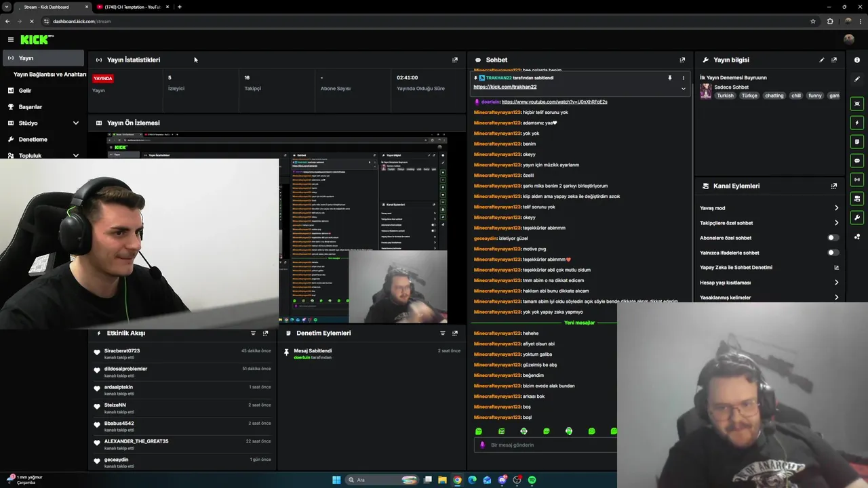Click pencil icon in right rail

pyautogui.click(x=857, y=79)
